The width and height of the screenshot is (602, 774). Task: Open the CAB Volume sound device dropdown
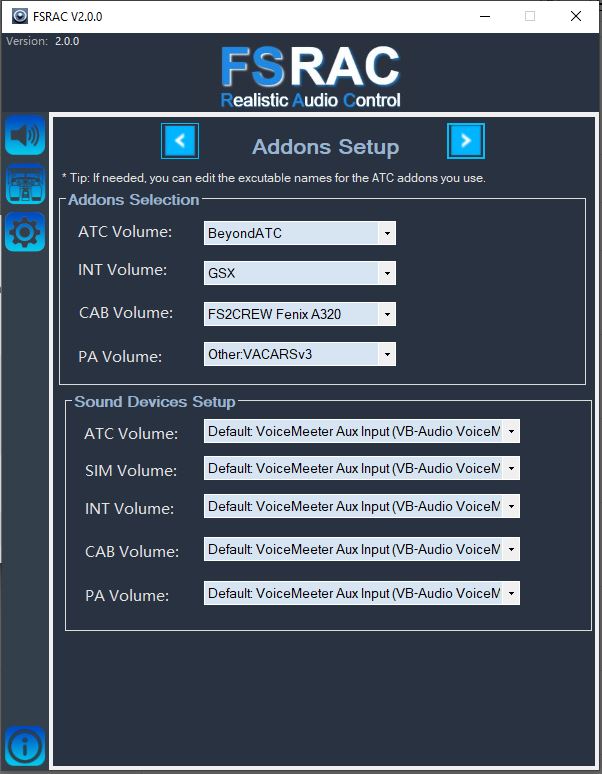tap(362, 549)
